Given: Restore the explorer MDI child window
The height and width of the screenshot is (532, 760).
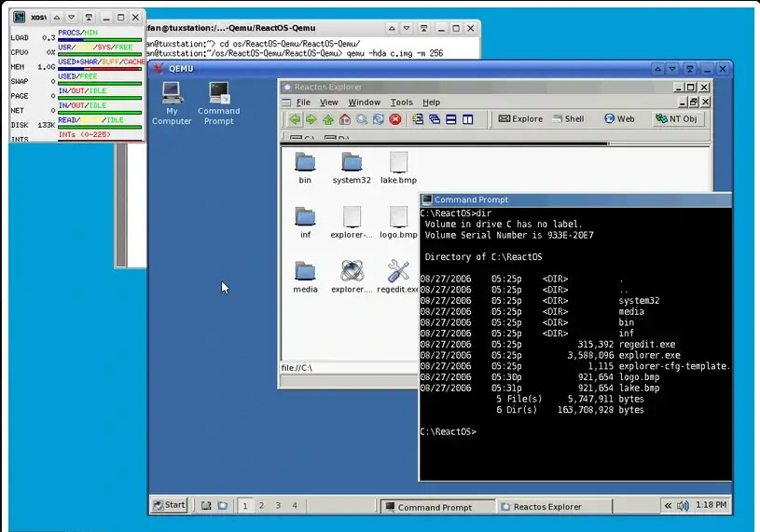Looking at the screenshot, I should (x=694, y=102).
